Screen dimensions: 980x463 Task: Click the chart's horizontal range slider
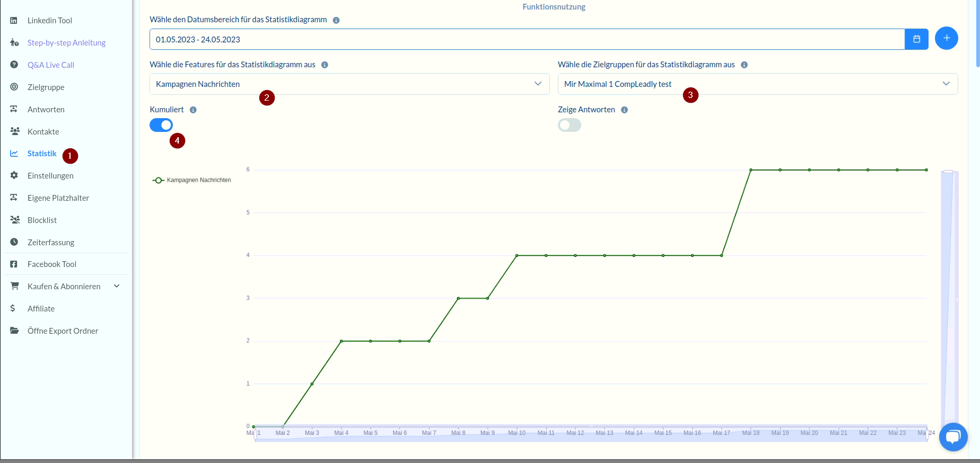[591, 434]
